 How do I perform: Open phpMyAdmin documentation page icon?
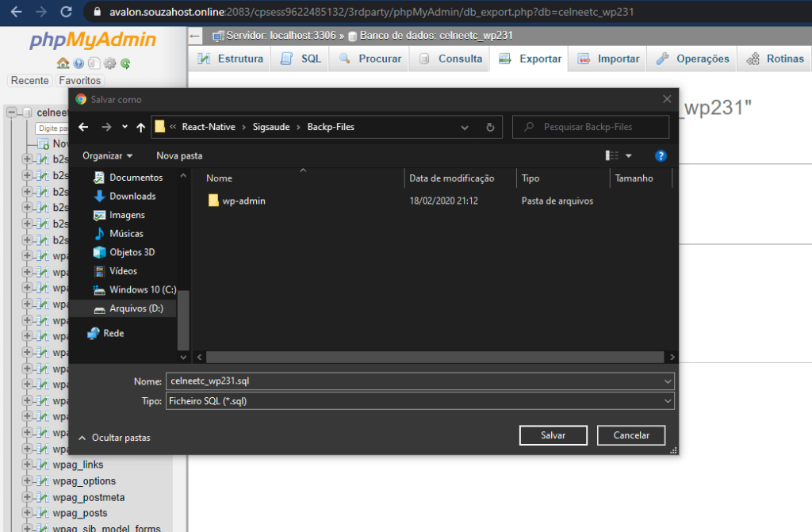click(94, 63)
